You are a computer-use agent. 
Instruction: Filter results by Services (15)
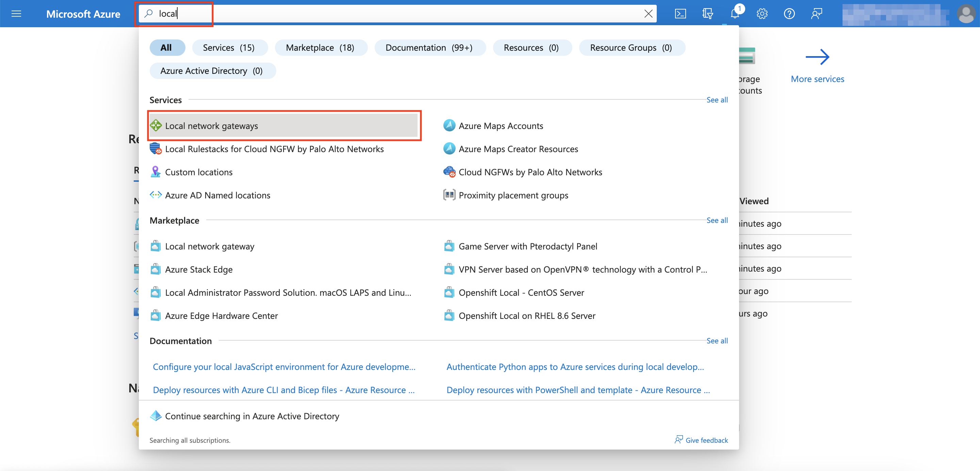pyautogui.click(x=229, y=48)
